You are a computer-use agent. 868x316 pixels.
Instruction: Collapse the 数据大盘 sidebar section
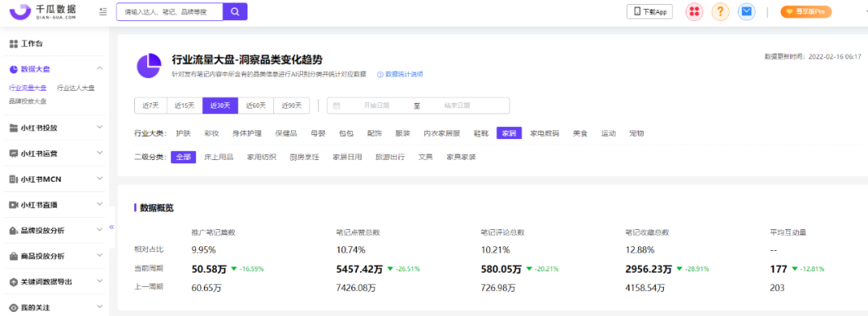point(100,68)
